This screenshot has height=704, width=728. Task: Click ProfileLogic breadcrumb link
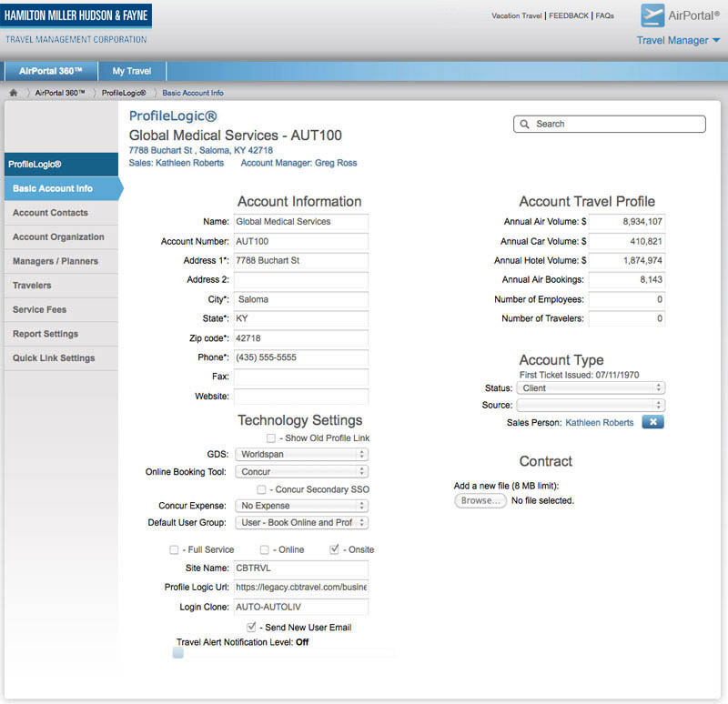click(x=124, y=93)
